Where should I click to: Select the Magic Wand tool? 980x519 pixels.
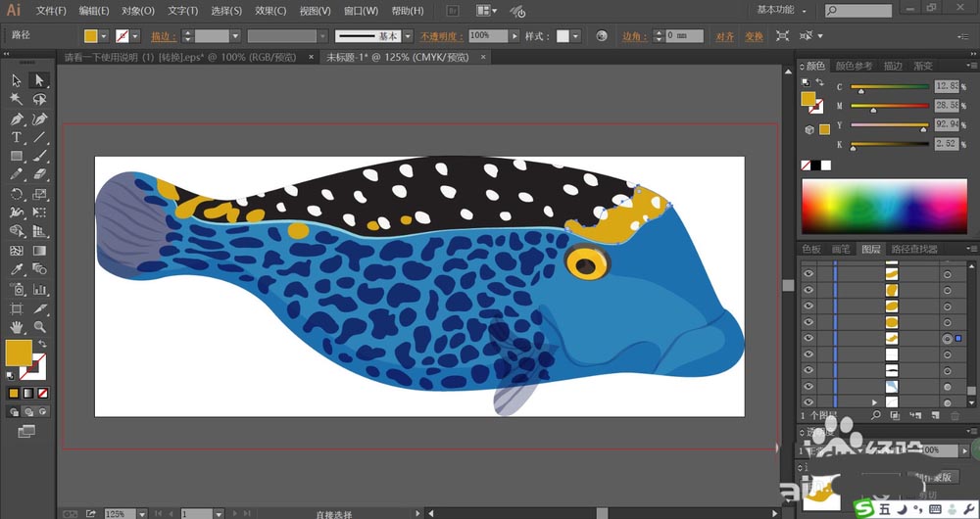tap(17, 99)
